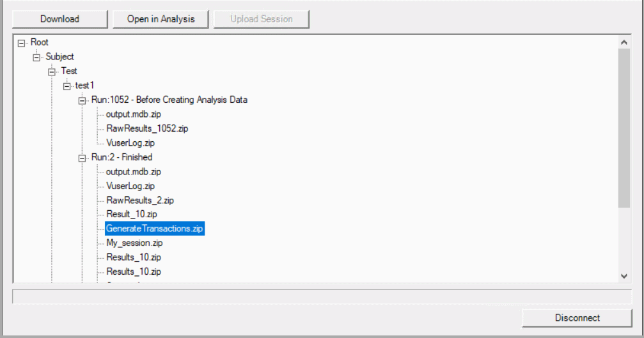
Task: Open selected result in Analysis
Action: point(160,19)
